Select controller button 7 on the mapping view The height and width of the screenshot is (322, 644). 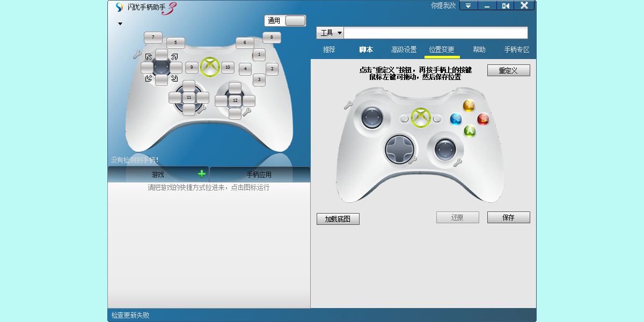click(153, 37)
